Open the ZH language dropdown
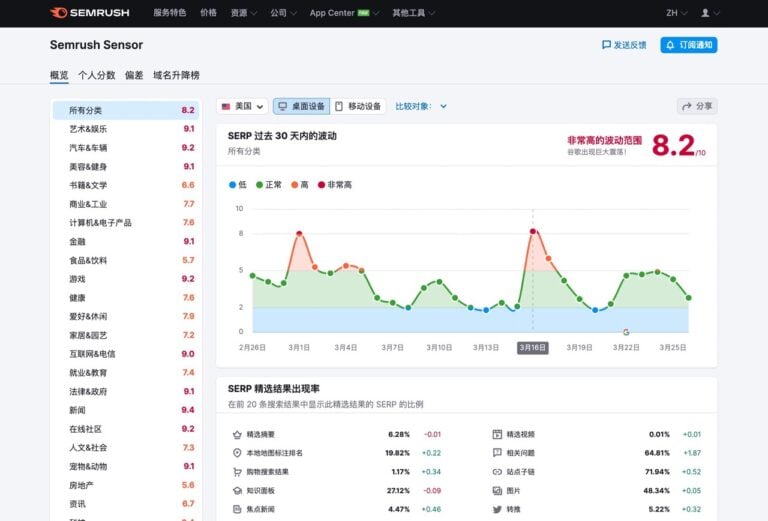The height and width of the screenshot is (521, 768). pyautogui.click(x=676, y=13)
